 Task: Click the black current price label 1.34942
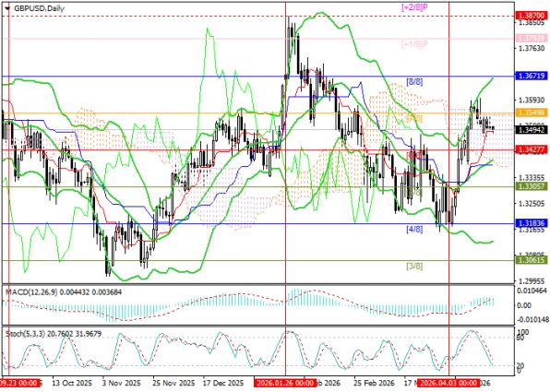point(532,130)
